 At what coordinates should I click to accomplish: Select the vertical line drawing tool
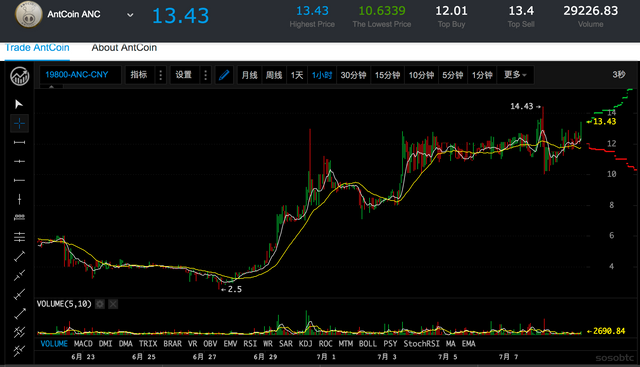[x=19, y=199]
